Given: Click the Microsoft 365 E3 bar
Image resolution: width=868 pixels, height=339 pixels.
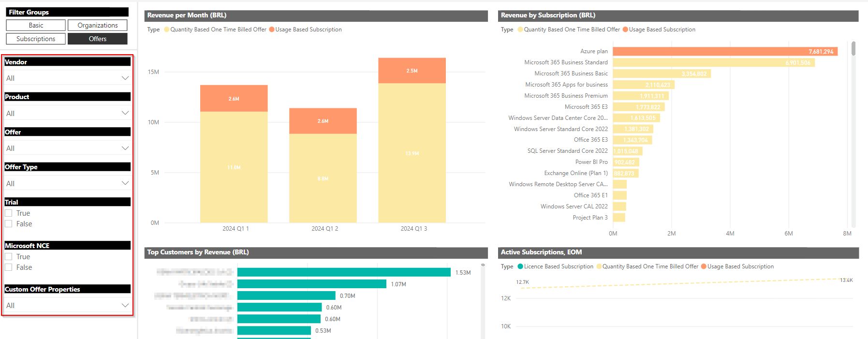Looking at the screenshot, I should 639,107.
